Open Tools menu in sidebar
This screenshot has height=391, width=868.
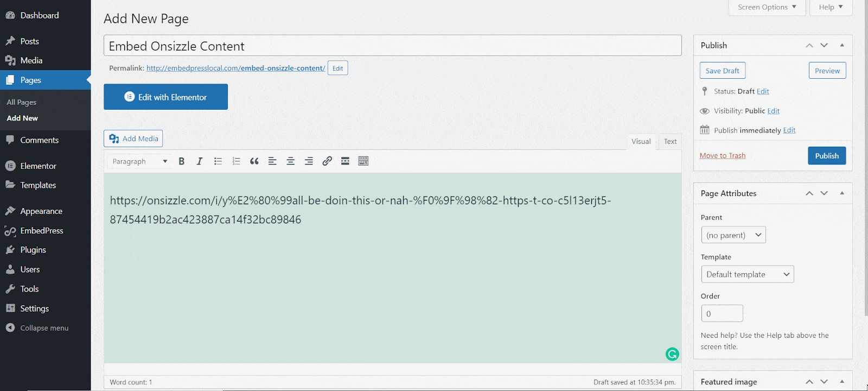coord(46,289)
